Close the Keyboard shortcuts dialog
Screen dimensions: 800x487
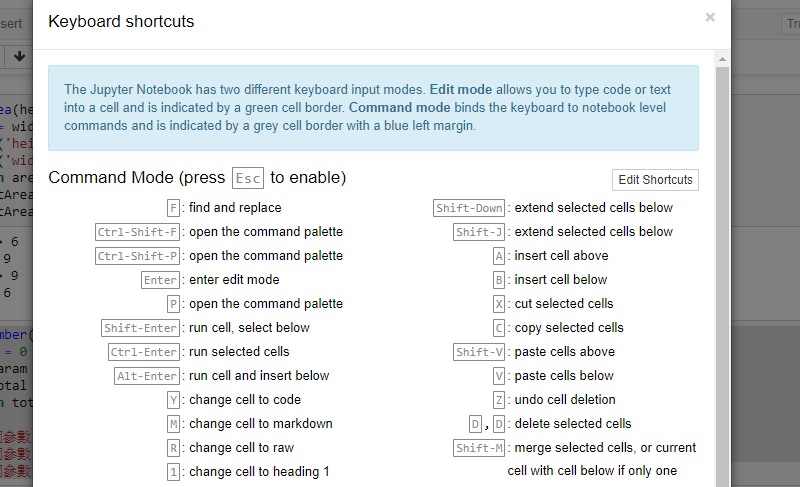[710, 17]
